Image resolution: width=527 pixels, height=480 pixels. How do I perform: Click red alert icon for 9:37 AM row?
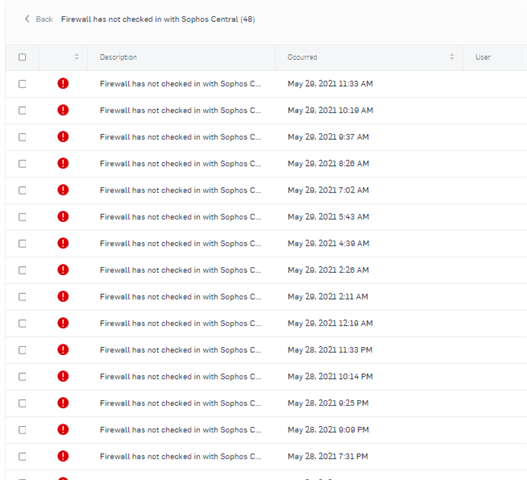[63, 137]
